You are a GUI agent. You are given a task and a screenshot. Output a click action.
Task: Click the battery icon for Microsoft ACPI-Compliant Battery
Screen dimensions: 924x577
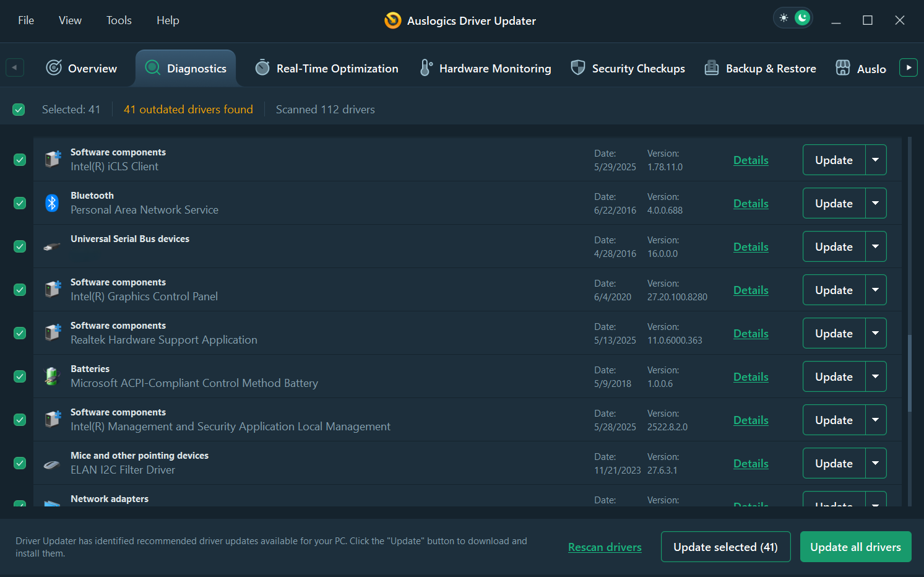(x=51, y=376)
